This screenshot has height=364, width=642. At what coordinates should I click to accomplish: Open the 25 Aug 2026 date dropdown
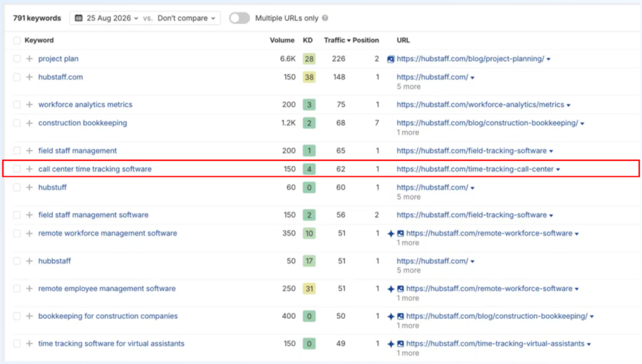pyautogui.click(x=108, y=18)
